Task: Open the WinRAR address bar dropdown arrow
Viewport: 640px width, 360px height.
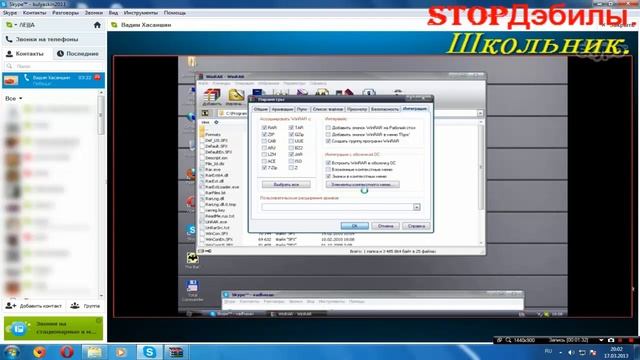Action: [480, 113]
